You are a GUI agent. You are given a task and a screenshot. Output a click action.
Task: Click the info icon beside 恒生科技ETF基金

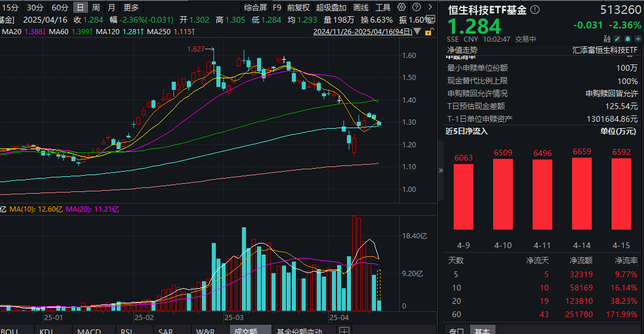click(x=535, y=9)
